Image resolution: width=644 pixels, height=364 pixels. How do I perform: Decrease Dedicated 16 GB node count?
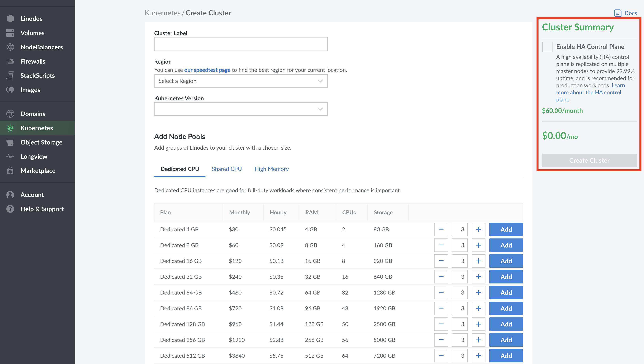441,261
